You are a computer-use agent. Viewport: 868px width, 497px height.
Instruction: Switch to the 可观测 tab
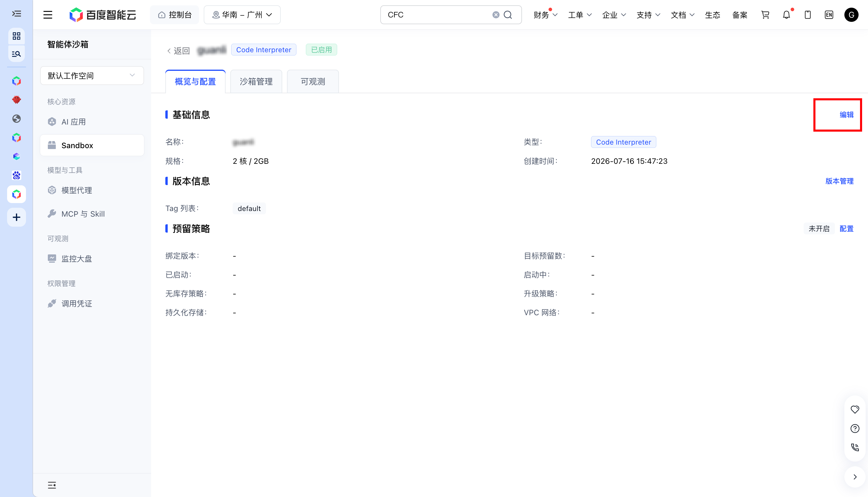[313, 81]
